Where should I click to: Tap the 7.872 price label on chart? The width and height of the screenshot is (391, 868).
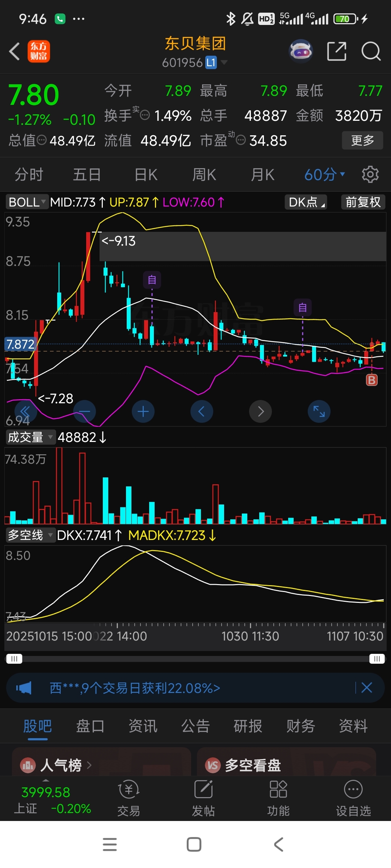(x=20, y=344)
